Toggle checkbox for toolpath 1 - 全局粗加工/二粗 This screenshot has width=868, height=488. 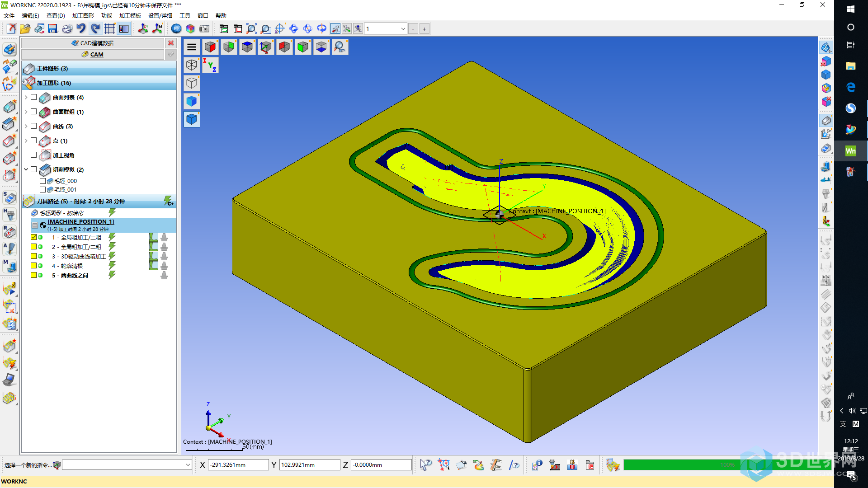pyautogui.click(x=34, y=237)
